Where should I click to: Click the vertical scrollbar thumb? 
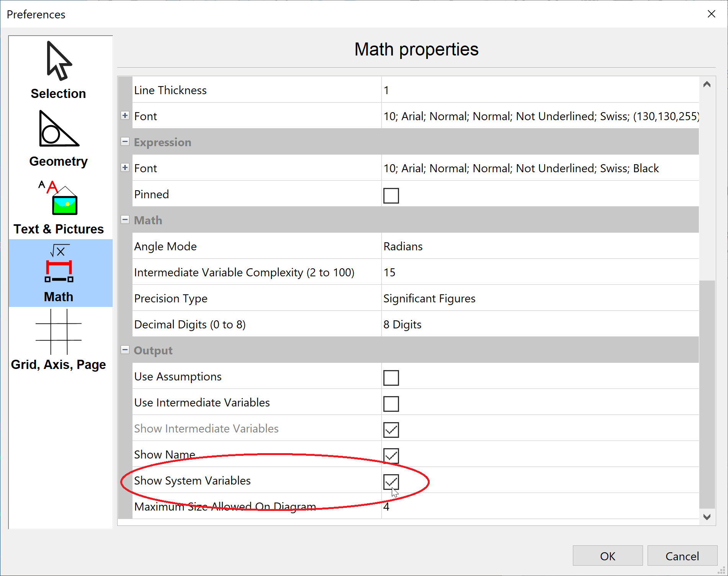click(x=707, y=394)
